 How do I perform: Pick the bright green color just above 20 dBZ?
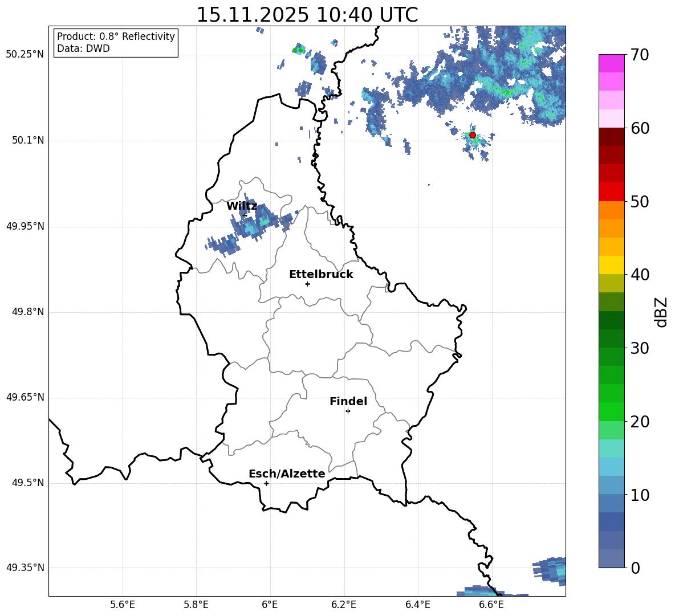(x=611, y=411)
